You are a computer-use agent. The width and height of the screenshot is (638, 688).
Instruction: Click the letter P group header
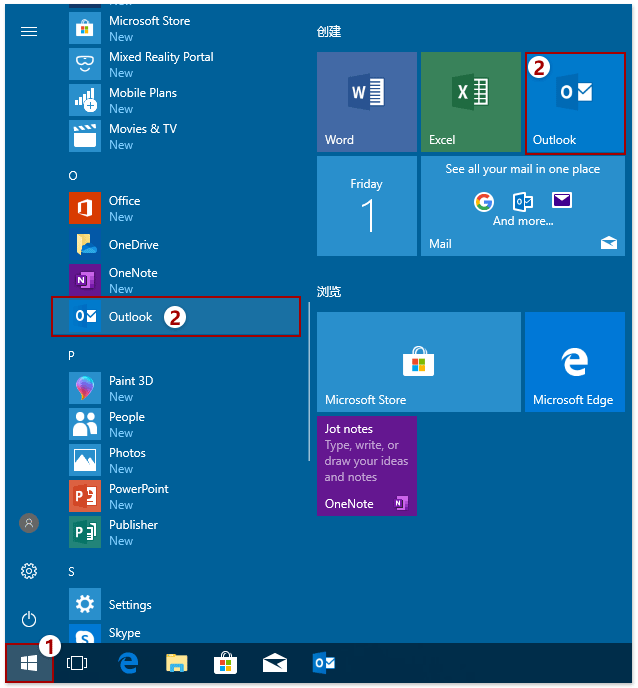[72, 355]
